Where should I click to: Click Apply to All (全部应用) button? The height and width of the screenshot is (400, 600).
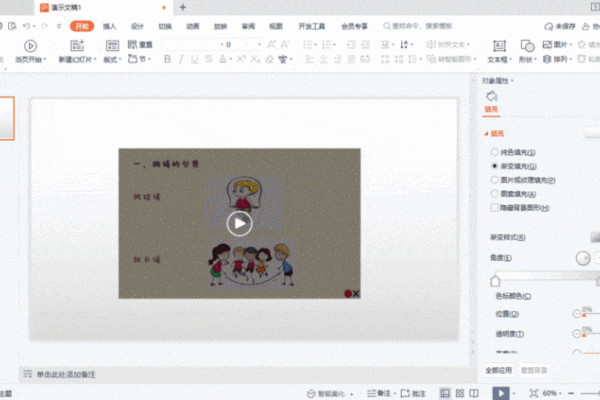499,370
